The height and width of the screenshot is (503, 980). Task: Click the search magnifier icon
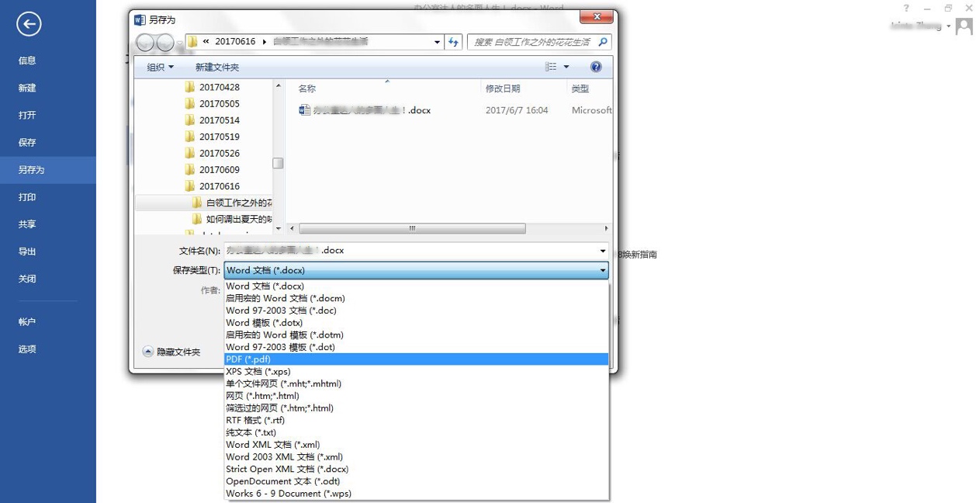coord(603,42)
